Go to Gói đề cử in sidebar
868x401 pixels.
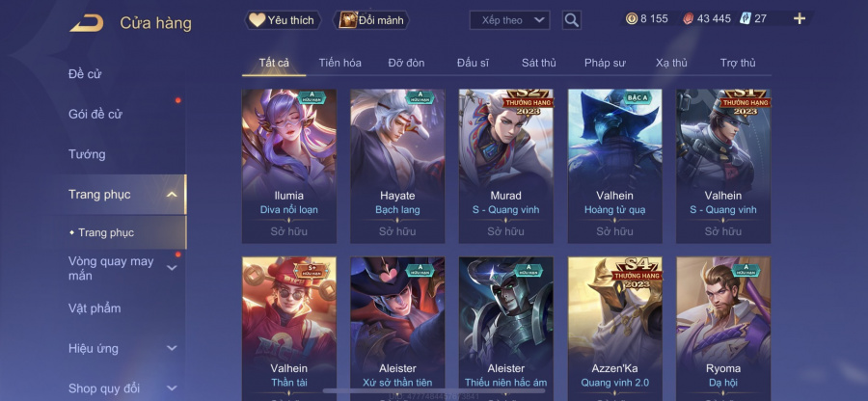point(95,114)
